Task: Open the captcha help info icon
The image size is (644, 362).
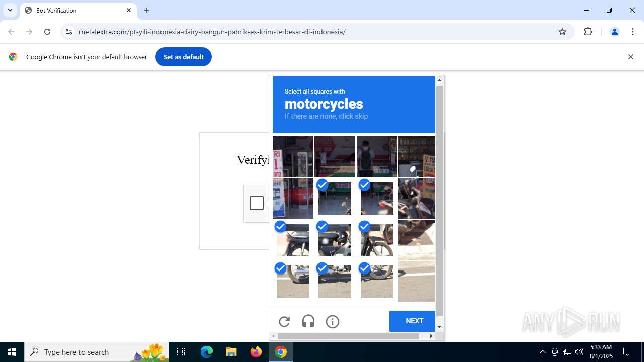Action: (333, 322)
